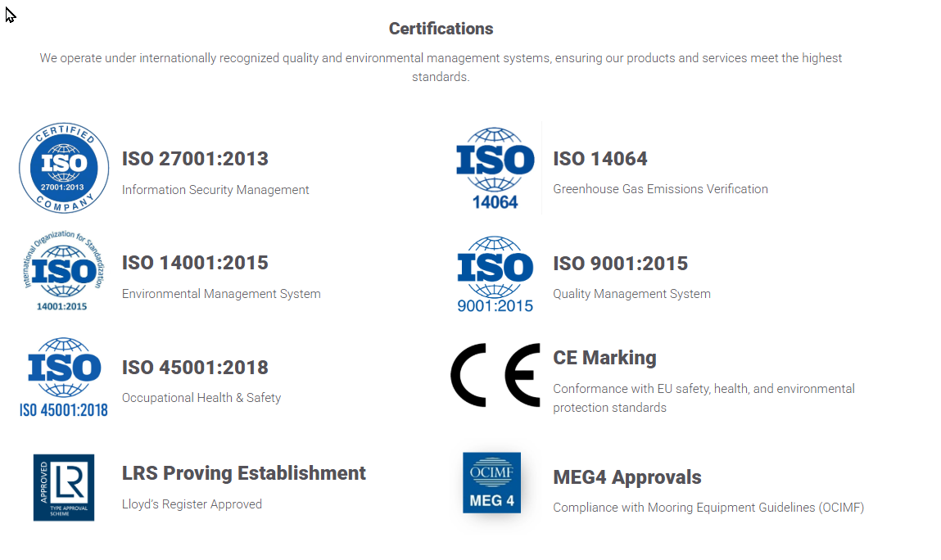Click the CE marking symbol
The width and height of the screenshot is (941, 560).
pyautogui.click(x=495, y=375)
